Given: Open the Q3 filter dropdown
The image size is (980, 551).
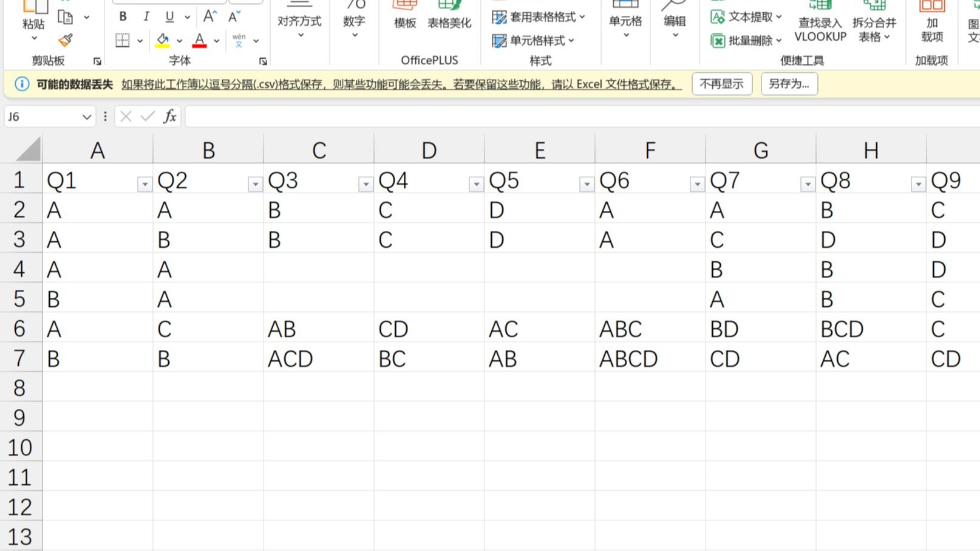Looking at the screenshot, I should click(366, 184).
